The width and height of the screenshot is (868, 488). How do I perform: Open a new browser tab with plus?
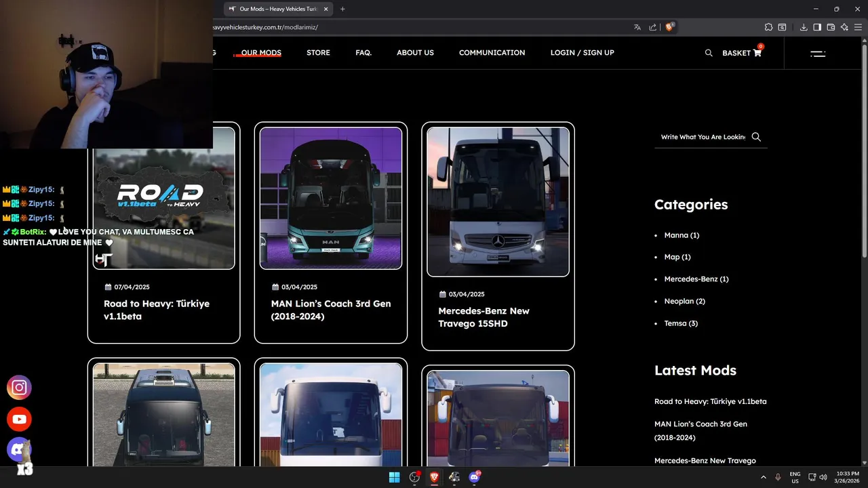click(x=342, y=9)
